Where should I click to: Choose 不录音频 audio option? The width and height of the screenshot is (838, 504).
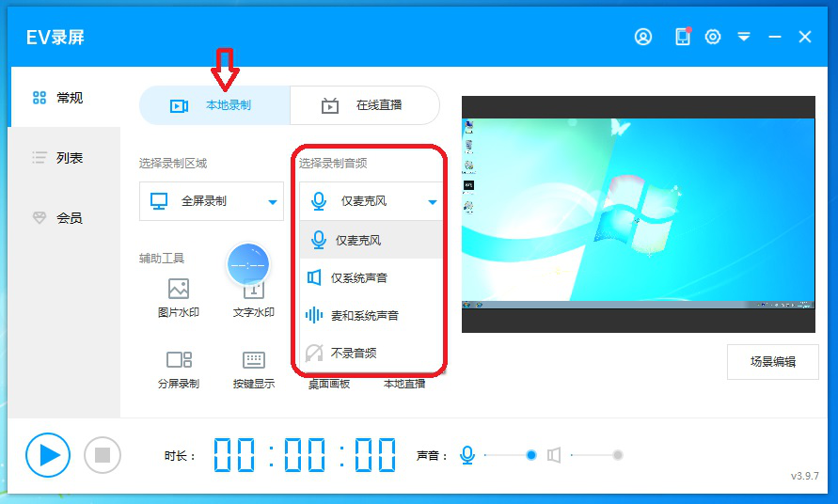point(371,353)
